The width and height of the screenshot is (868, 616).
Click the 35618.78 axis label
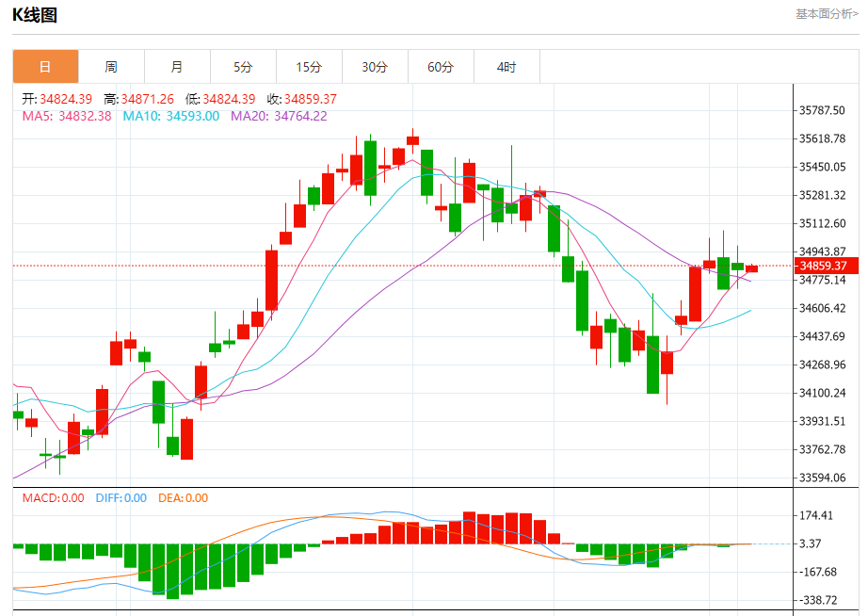(822, 138)
